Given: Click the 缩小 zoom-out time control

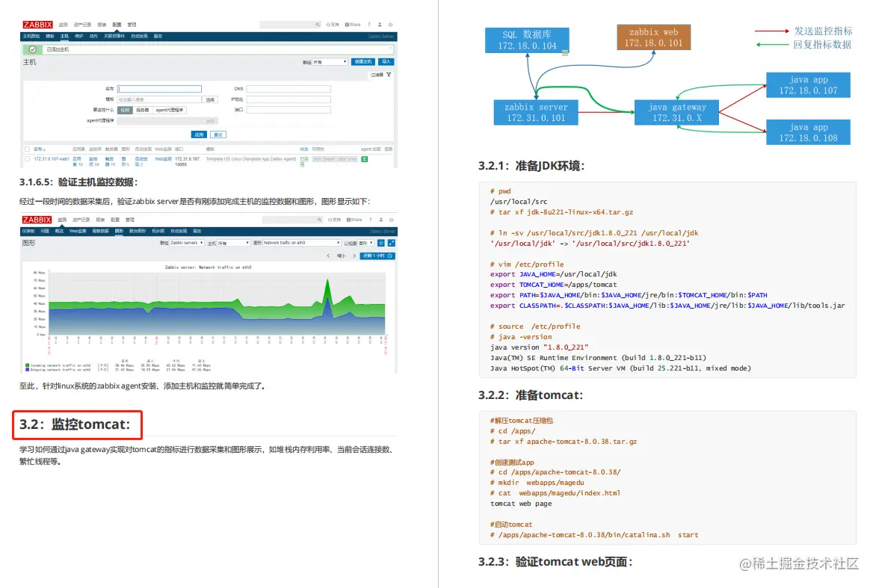Looking at the screenshot, I should pos(343,255).
